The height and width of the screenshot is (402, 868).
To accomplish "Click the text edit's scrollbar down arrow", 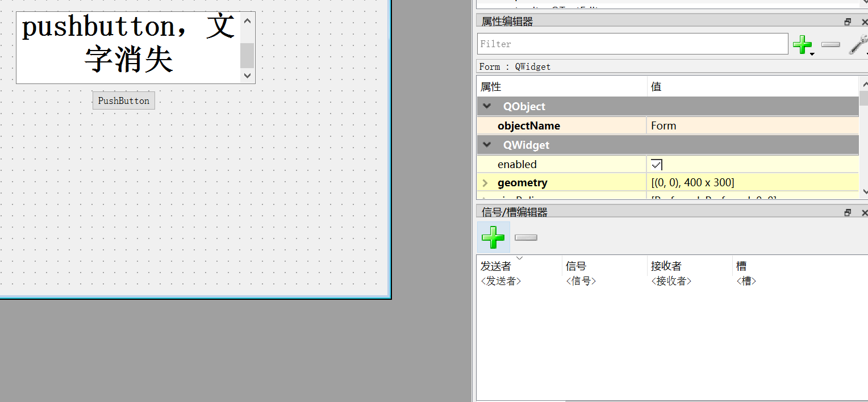I will [247, 76].
